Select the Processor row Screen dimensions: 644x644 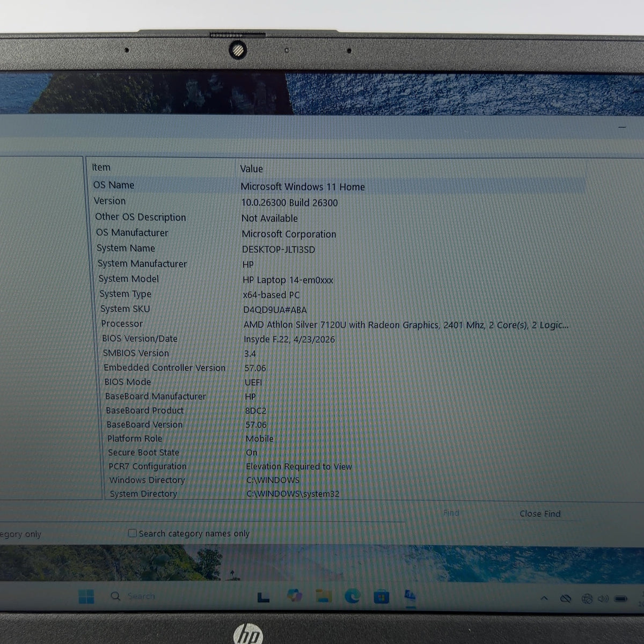coord(338,324)
